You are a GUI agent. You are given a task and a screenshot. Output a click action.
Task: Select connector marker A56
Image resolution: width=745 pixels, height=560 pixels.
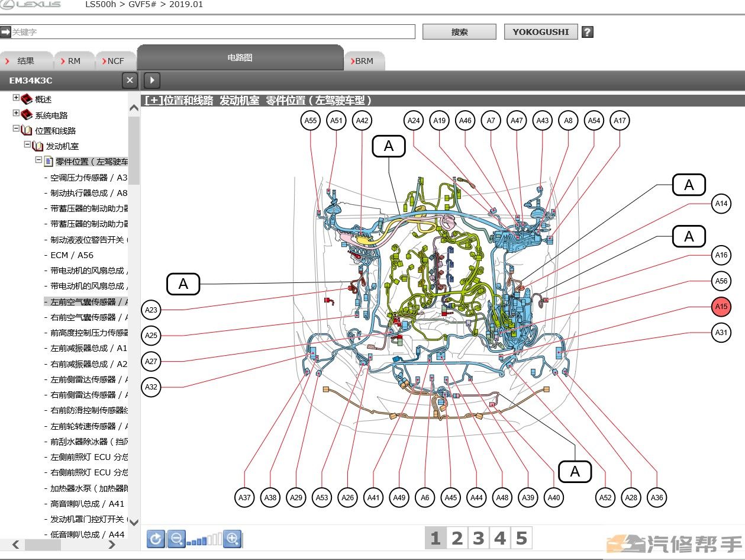[721, 281]
